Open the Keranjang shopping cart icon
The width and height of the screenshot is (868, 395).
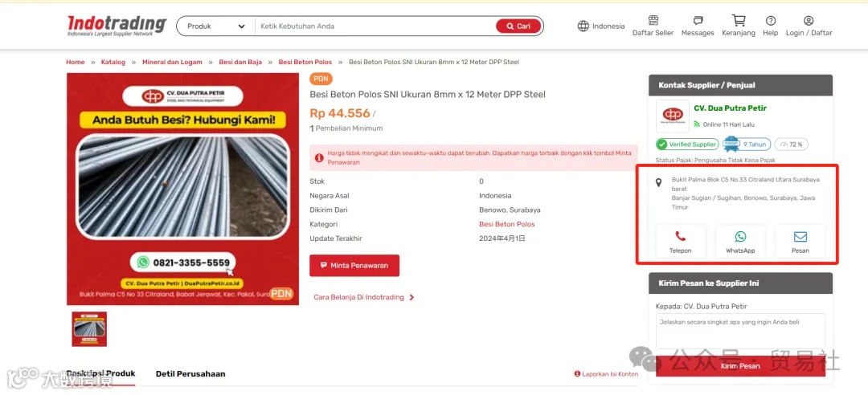coord(739,21)
